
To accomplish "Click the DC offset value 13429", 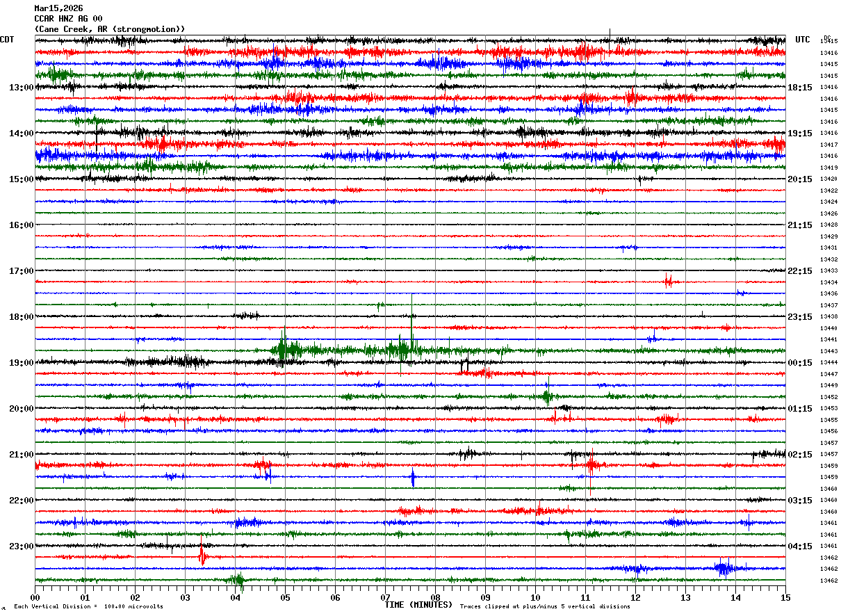I will [828, 236].
